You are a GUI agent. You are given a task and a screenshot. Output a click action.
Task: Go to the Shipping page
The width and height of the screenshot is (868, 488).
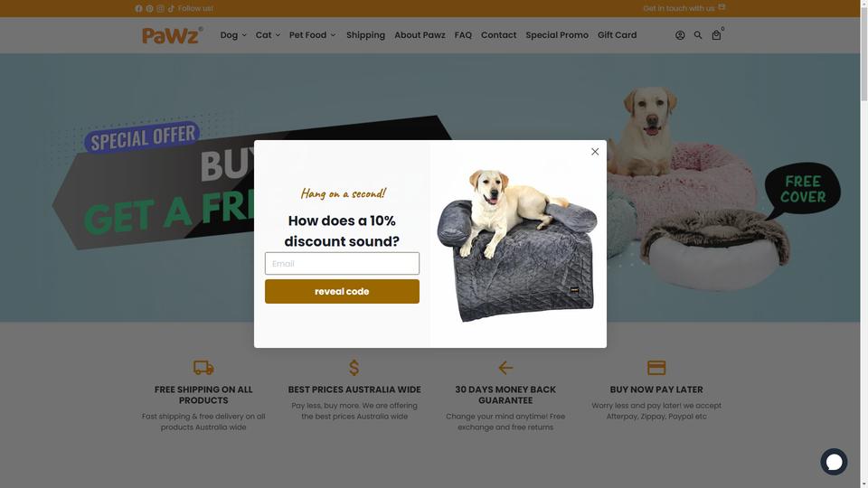point(365,35)
